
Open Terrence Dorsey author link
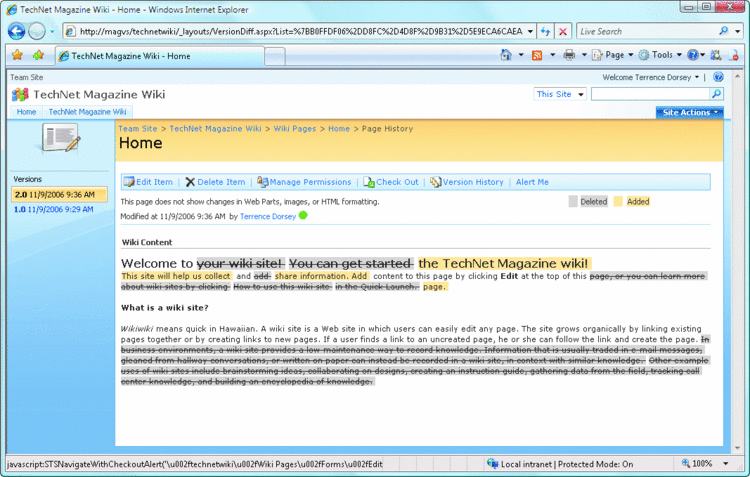coord(268,216)
